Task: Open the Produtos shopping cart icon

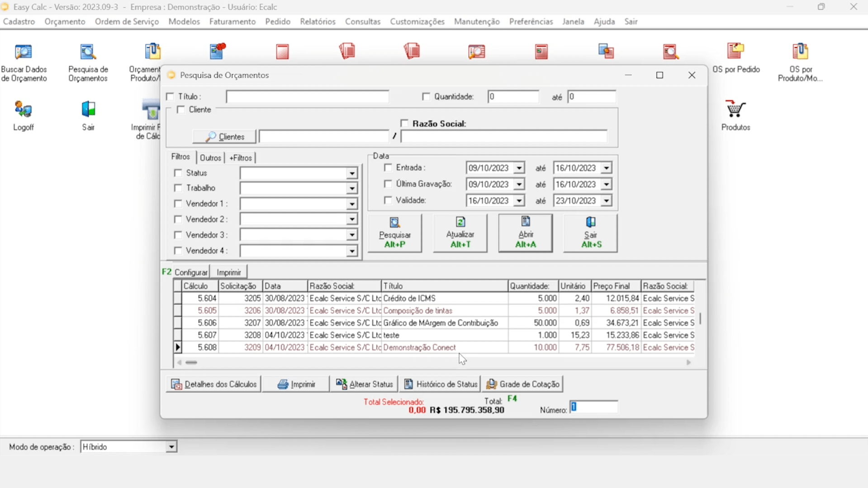Action: (735, 110)
